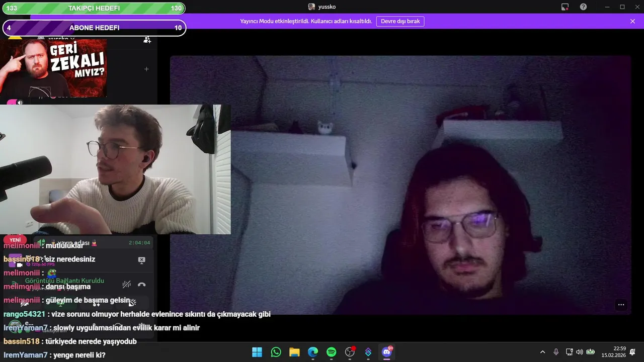Click the green download tray icon
The image size is (644, 362).
[591, 352]
